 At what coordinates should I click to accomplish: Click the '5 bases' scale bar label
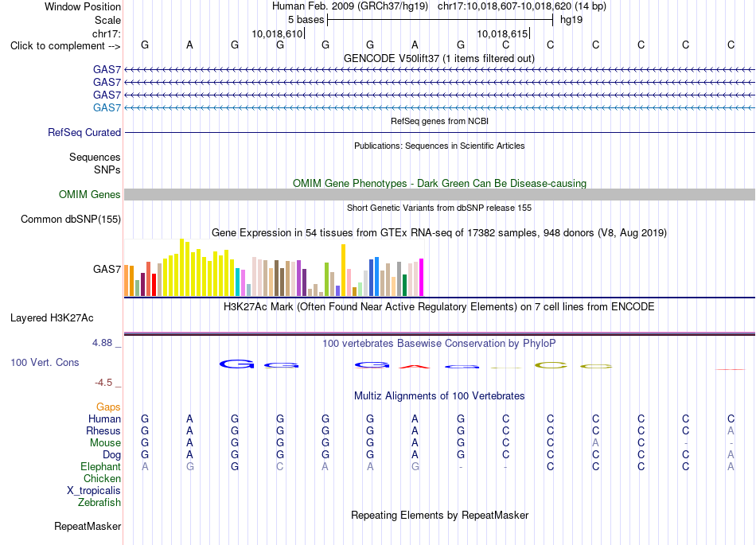pyautogui.click(x=306, y=20)
